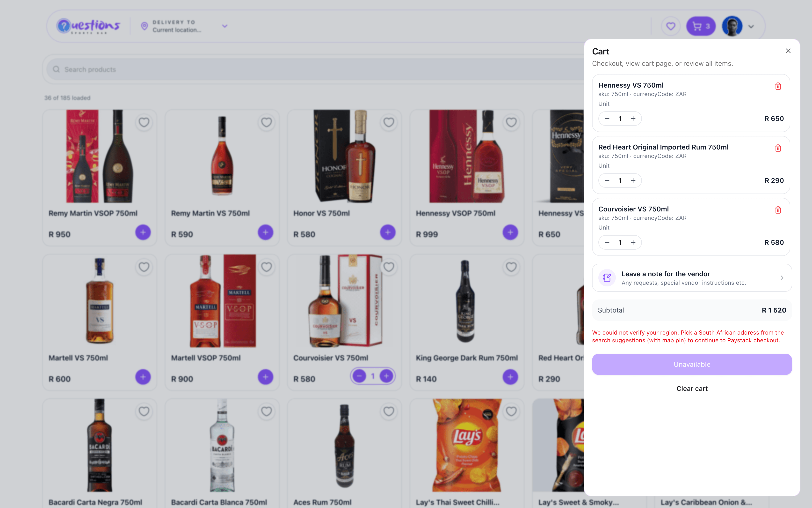Close the Cart panel
This screenshot has width=812, height=508.
coord(788,51)
